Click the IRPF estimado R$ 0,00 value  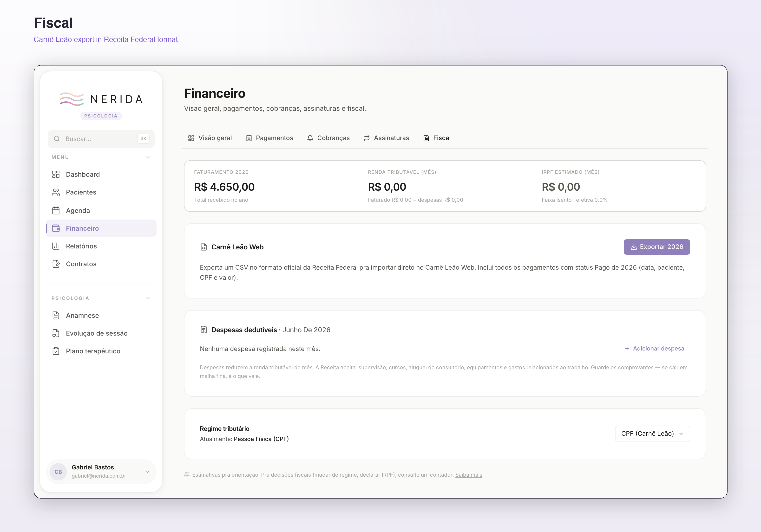click(561, 187)
